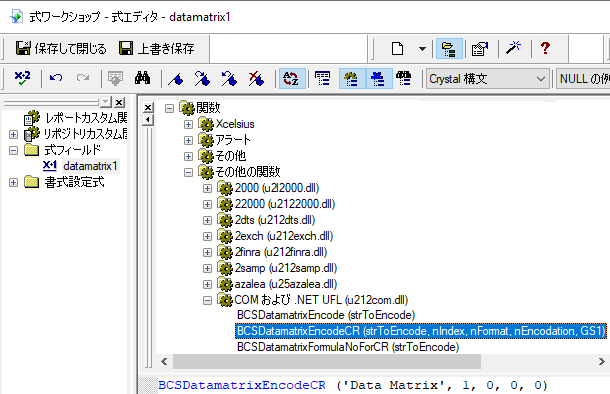Viewport: 610px width, 394px height.
Task: Expand the その他 function group
Action: click(188, 156)
